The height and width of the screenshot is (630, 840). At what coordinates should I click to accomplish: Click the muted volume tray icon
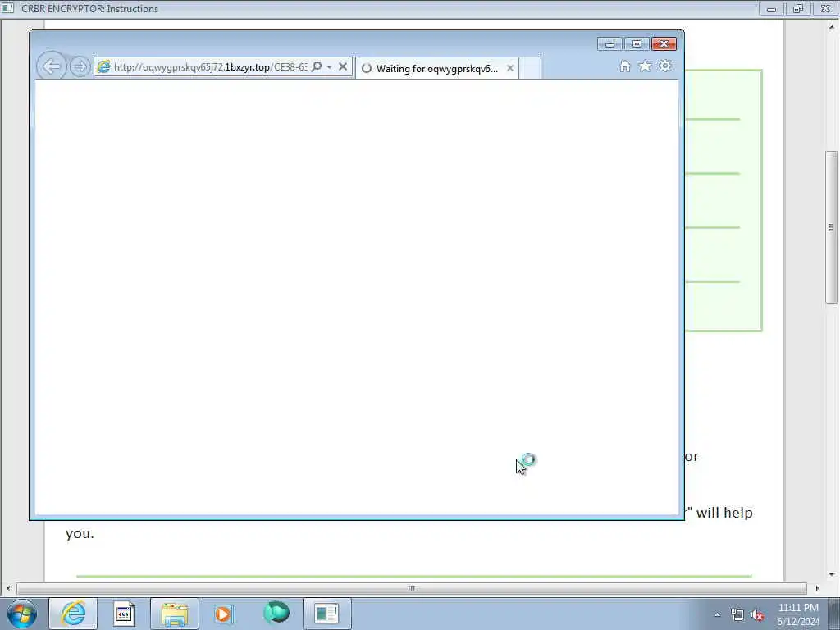757,615
